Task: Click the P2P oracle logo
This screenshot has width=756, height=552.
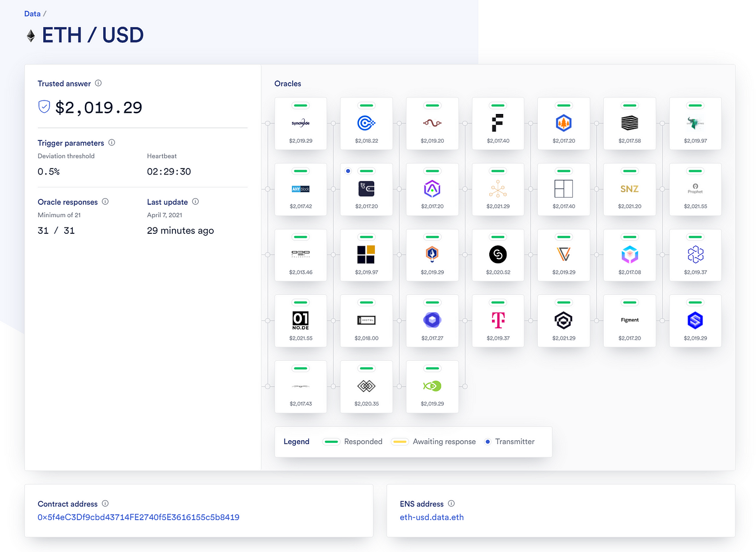Action: (301, 254)
